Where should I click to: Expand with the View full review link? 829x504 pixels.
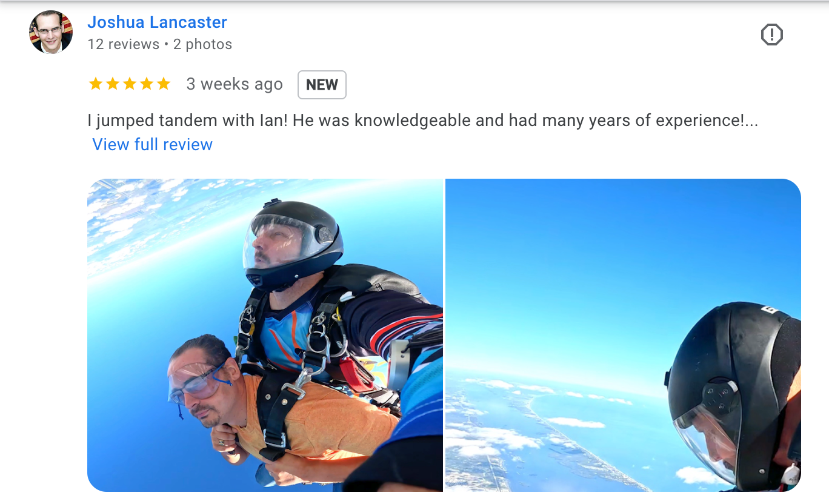point(152,145)
